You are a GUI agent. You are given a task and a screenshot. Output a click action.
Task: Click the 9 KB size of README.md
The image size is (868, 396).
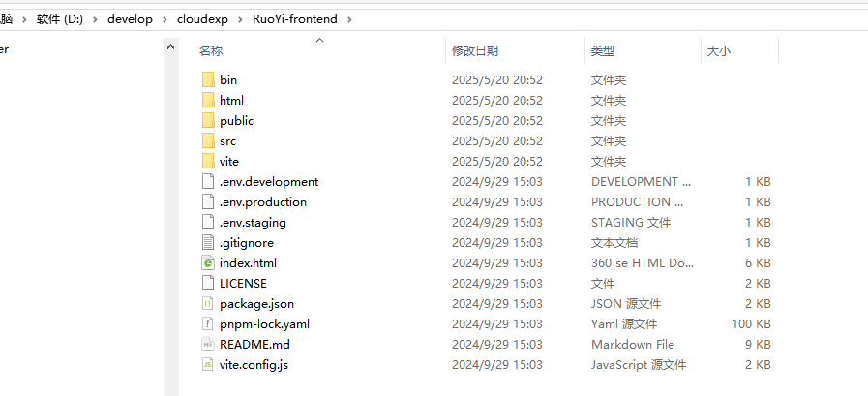click(758, 345)
